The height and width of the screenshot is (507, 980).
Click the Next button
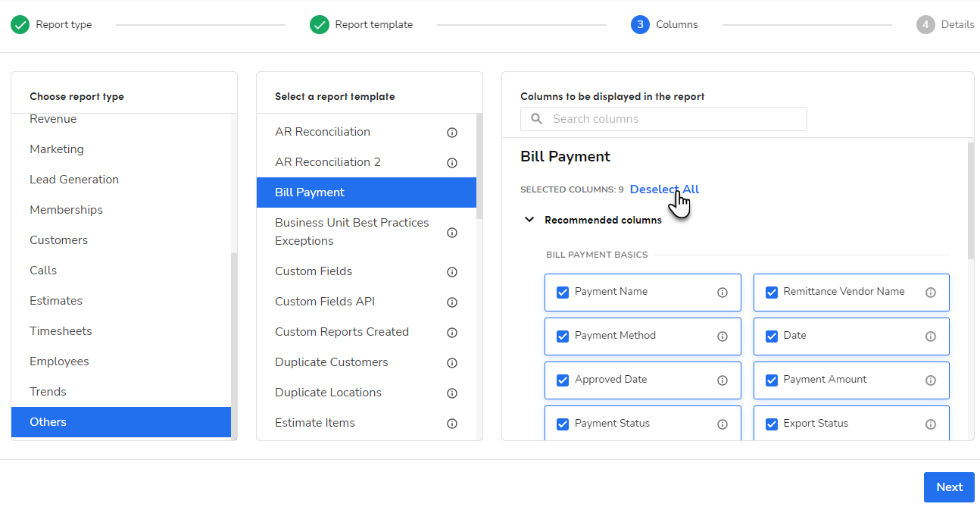click(x=949, y=487)
